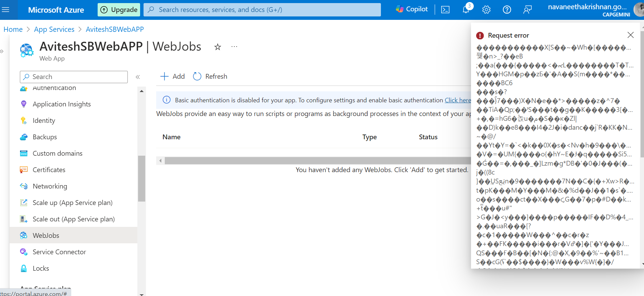Click the Identity key icon
Viewport: 644px width, 296px height.
pos(24,120)
